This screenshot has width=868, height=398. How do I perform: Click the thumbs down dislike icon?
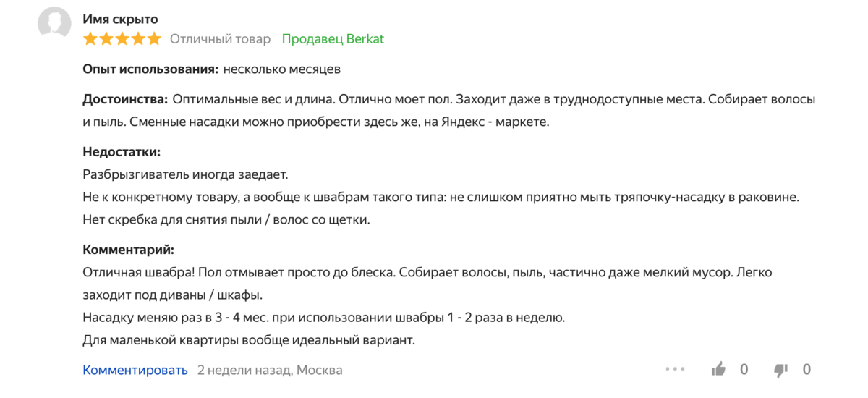[x=780, y=371]
